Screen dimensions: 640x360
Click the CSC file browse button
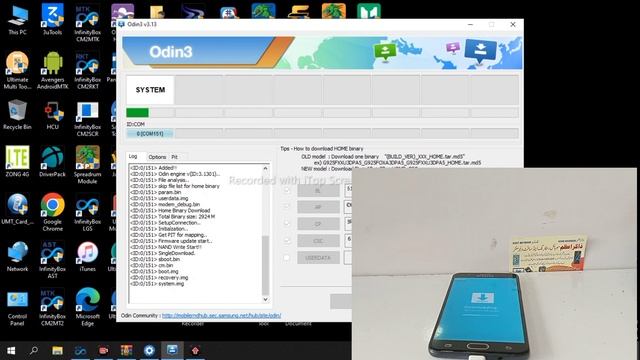pos(318,241)
